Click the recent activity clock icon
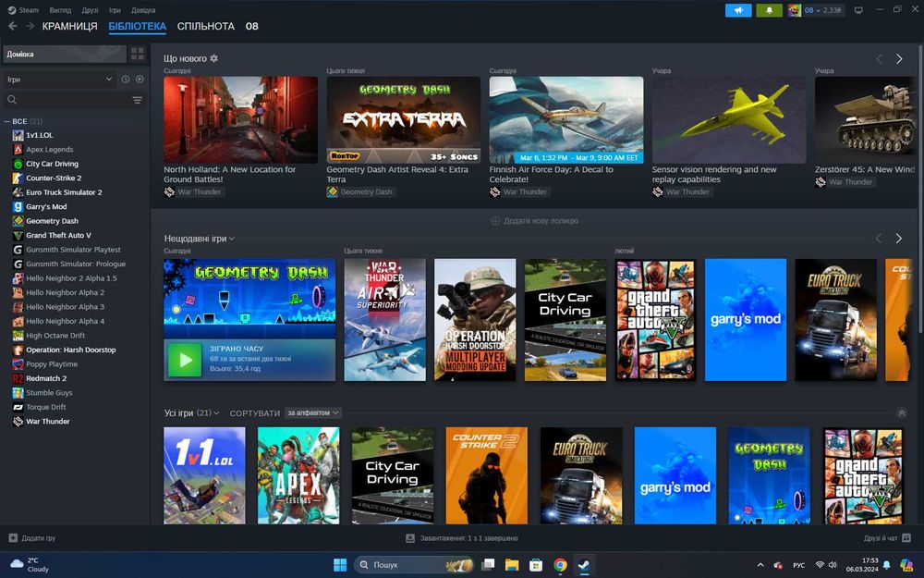This screenshot has width=924, height=578. pyautogui.click(x=125, y=79)
